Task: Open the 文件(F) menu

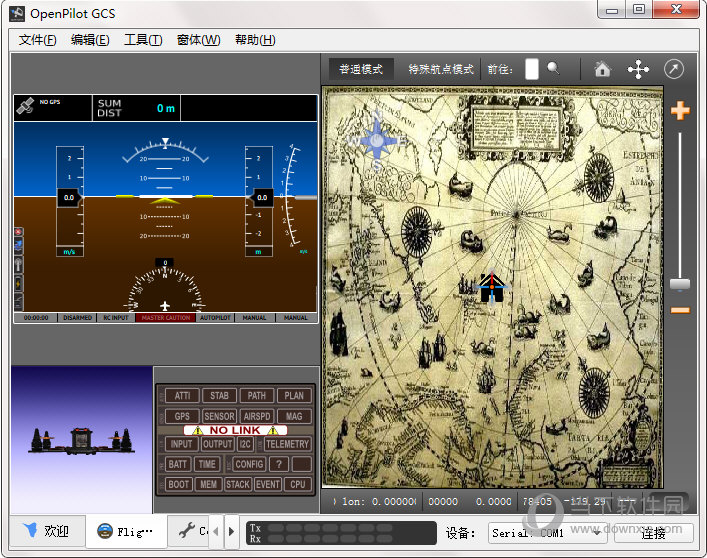Action: 37,40
